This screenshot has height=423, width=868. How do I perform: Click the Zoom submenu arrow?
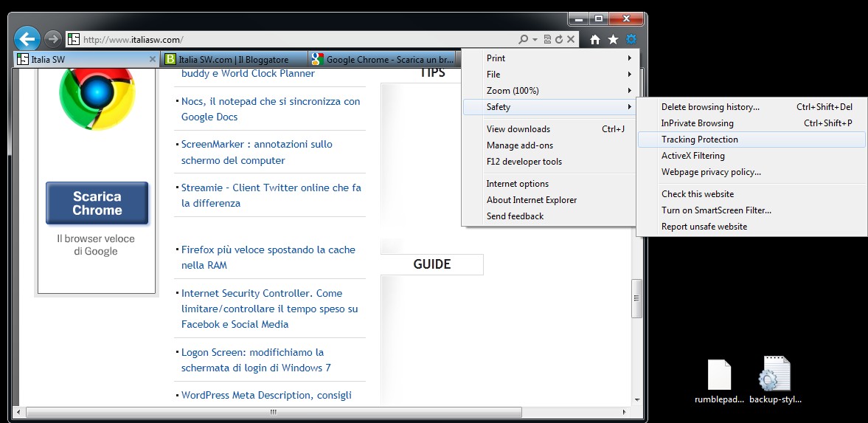click(629, 90)
